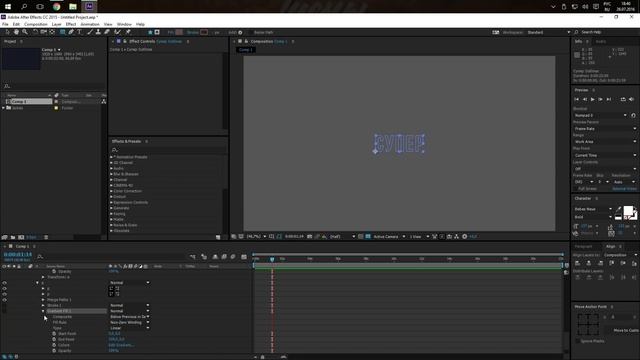
Task: Select the Puppet Pin tool
Action: click(x=128, y=32)
